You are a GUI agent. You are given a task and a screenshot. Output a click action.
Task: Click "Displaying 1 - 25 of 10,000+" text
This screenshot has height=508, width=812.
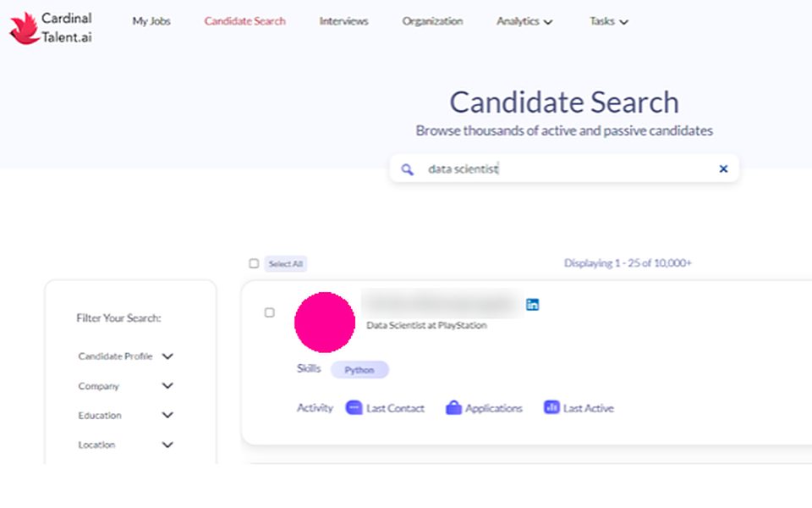tap(628, 262)
